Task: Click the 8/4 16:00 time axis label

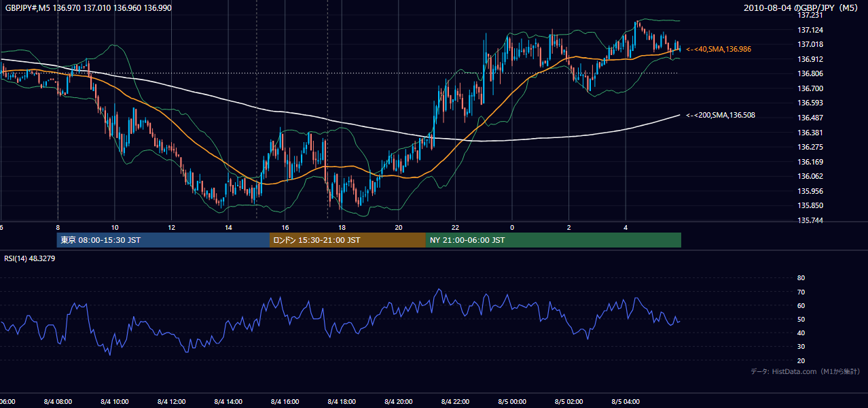Action: pos(285,401)
